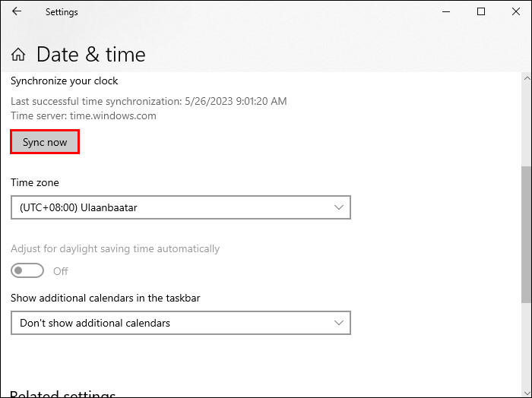Click scrollbar track below the thumb
The image size is (532, 398).
click(526, 342)
